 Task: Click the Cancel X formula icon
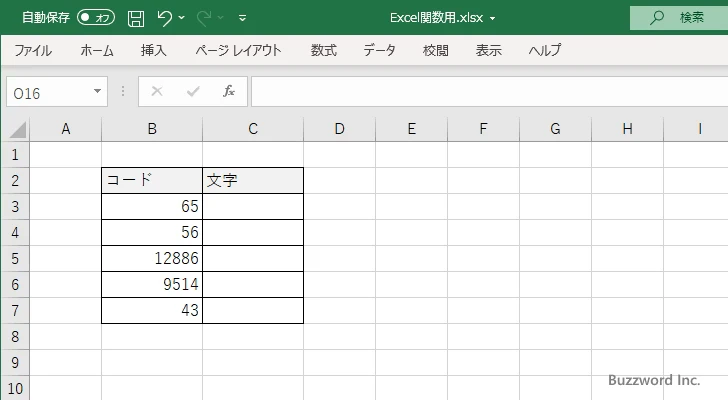click(x=156, y=91)
